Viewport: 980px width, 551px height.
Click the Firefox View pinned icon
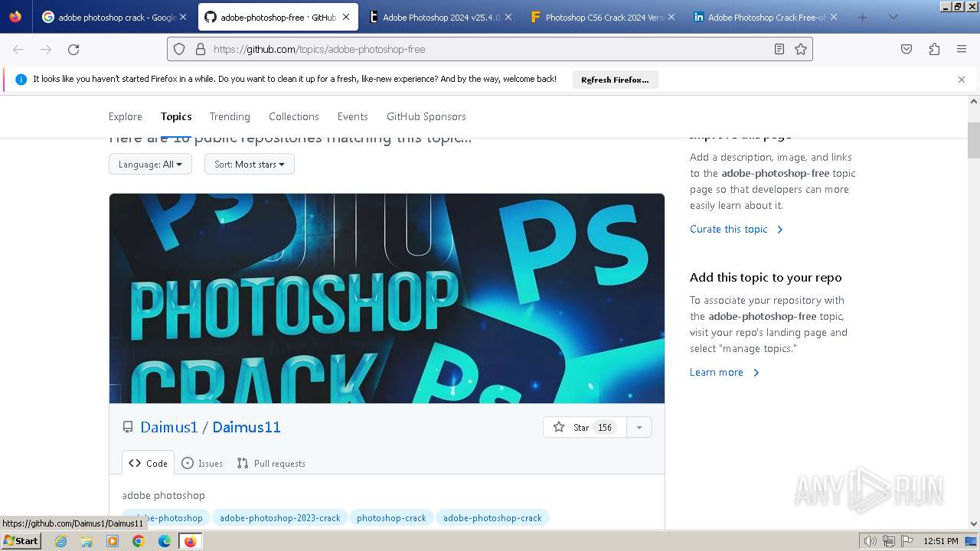point(15,17)
